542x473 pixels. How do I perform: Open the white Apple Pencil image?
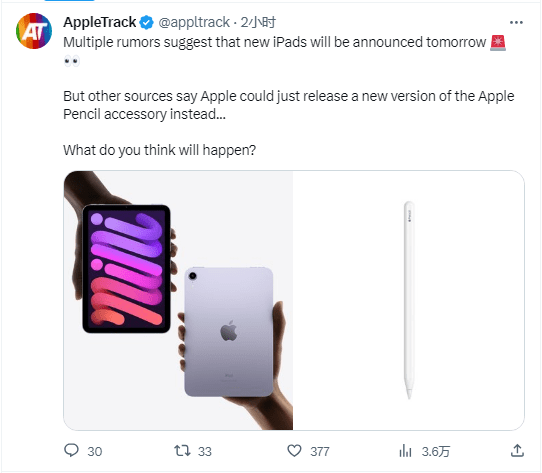tap(409, 300)
